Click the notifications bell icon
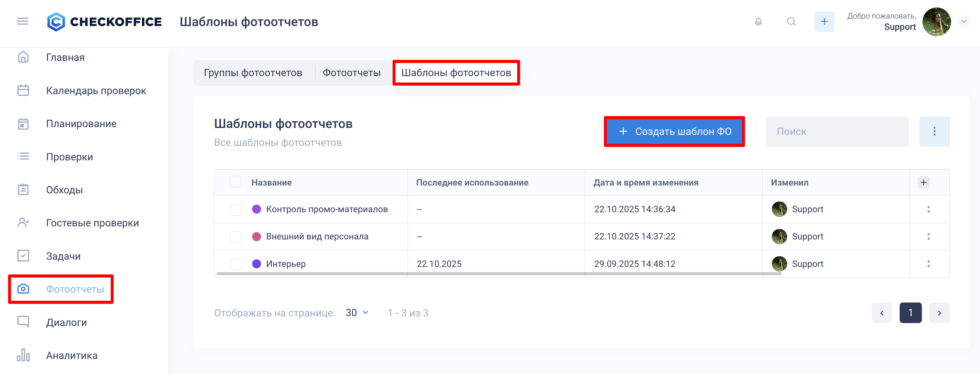Screen dimensions: 980x374 758,22
